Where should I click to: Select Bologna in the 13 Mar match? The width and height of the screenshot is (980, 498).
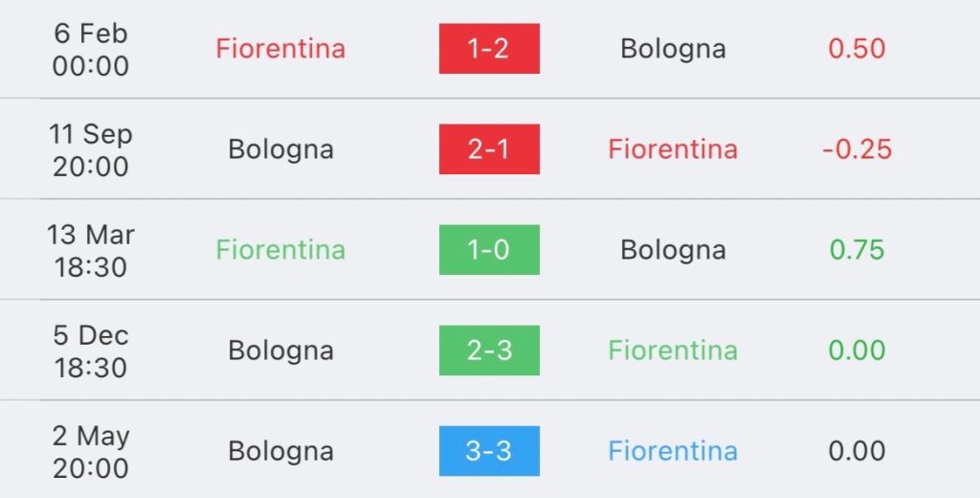click(673, 252)
